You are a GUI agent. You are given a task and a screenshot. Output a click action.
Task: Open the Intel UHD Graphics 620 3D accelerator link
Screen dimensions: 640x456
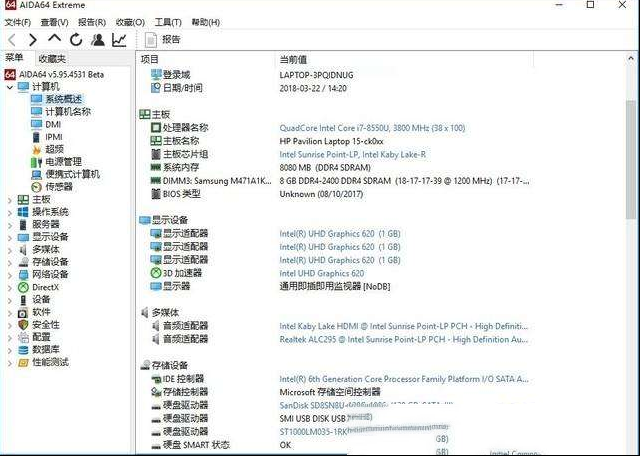tap(322, 274)
